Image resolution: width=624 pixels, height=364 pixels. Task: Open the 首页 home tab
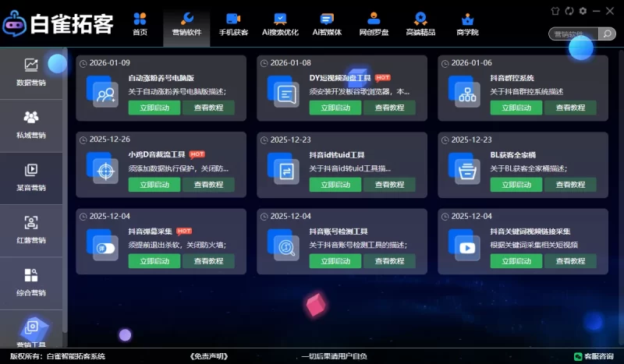pyautogui.click(x=140, y=24)
